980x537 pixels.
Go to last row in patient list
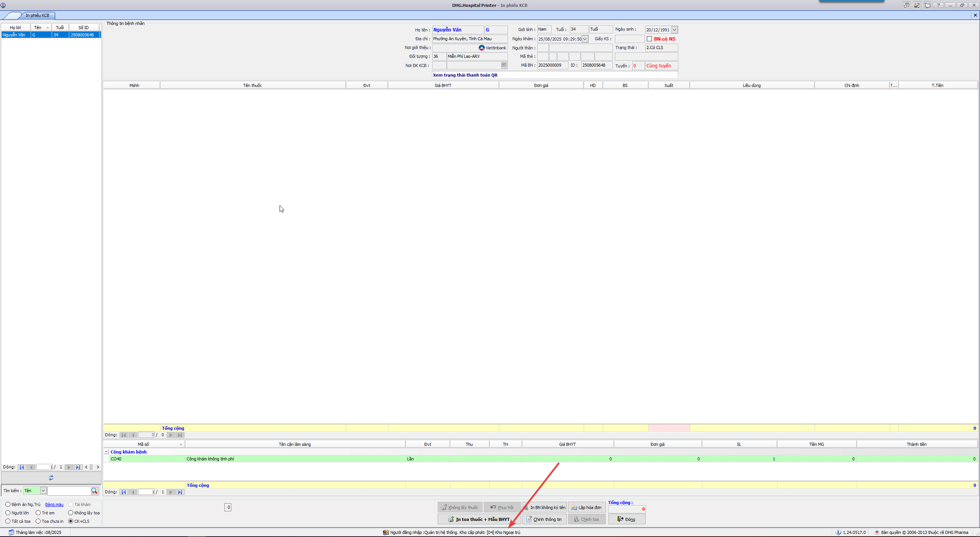point(78,467)
